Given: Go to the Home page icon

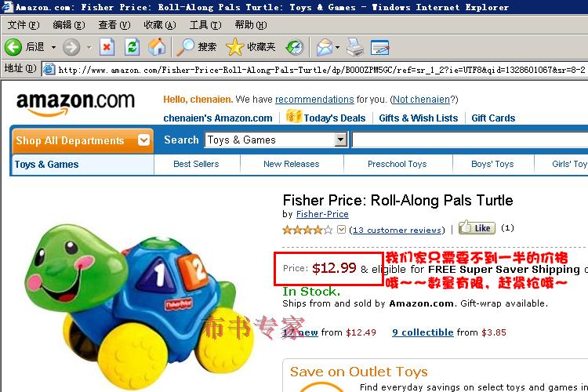Looking at the screenshot, I should pyautogui.click(x=157, y=47).
